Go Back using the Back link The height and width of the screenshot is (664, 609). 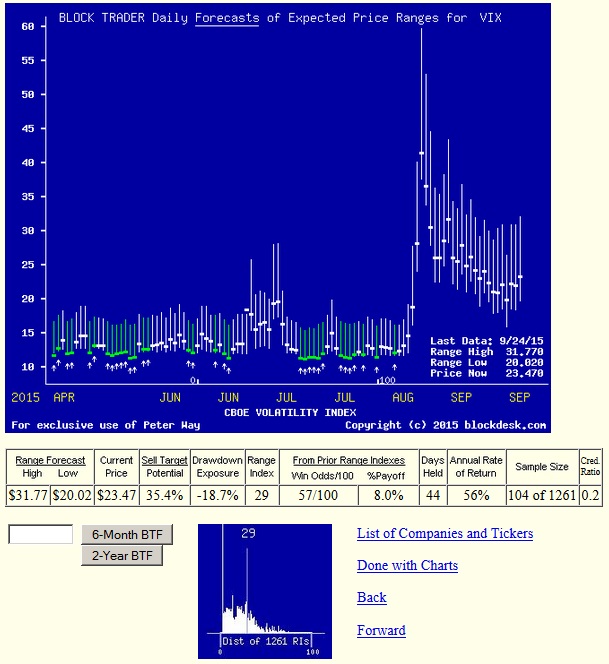tap(371, 598)
